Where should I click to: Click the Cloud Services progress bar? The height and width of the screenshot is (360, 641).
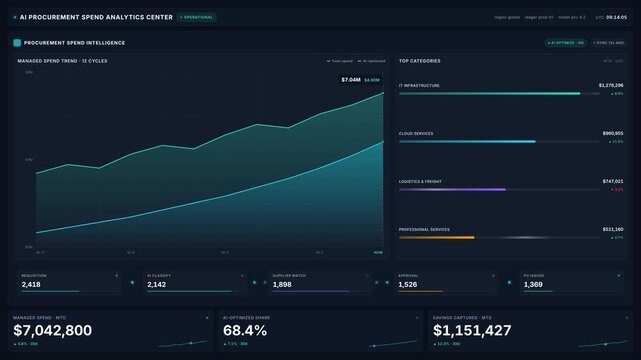pyautogui.click(x=499, y=142)
